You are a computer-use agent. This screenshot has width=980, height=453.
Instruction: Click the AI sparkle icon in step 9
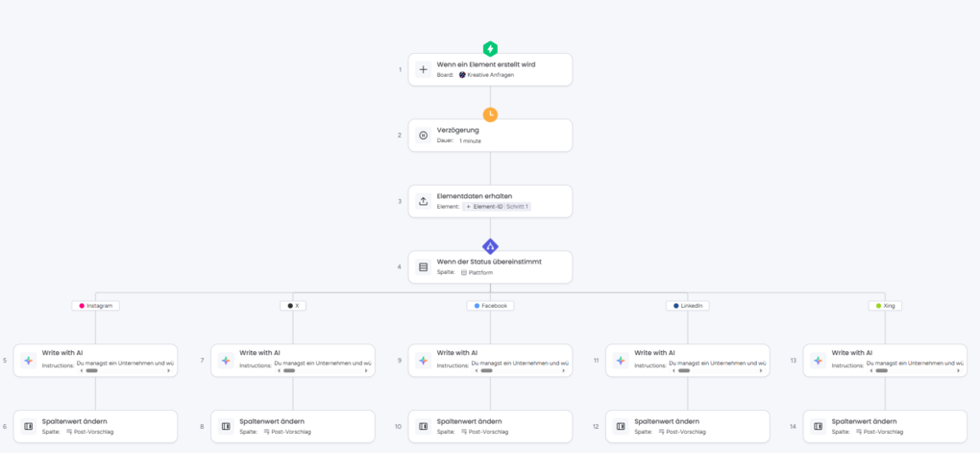point(423,361)
